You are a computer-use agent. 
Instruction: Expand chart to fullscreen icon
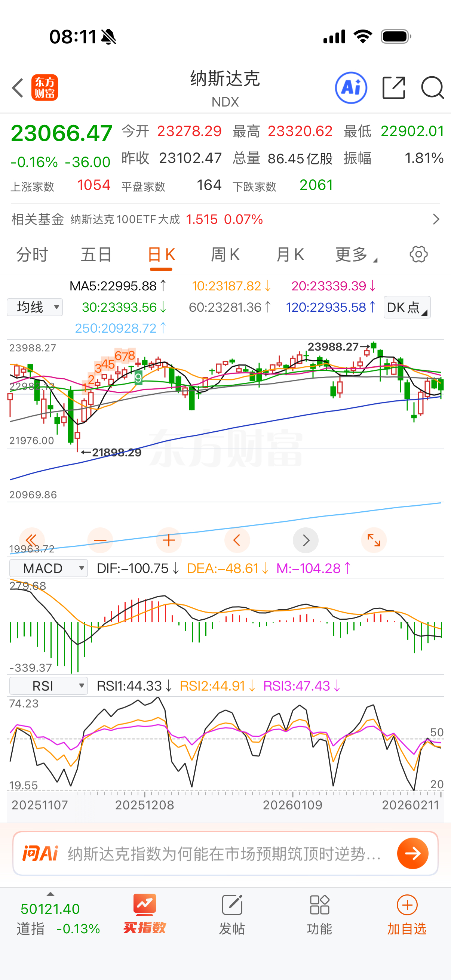tap(374, 540)
